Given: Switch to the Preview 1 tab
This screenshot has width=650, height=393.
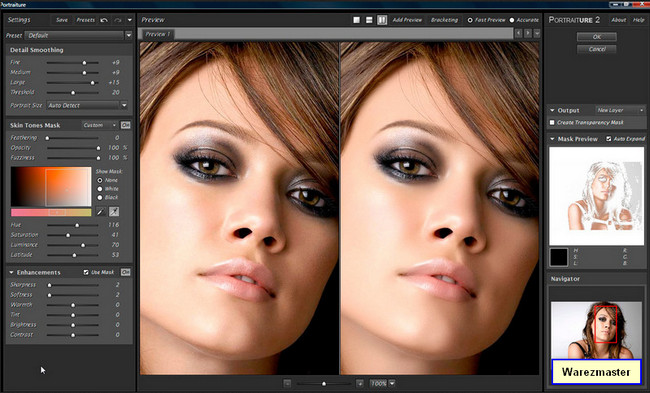Looking at the screenshot, I should click(158, 34).
